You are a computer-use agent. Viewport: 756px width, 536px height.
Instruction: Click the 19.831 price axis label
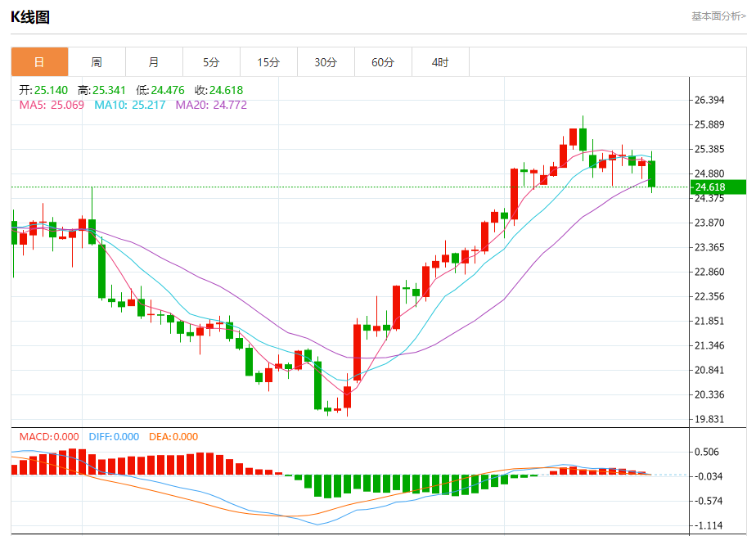[709, 419]
